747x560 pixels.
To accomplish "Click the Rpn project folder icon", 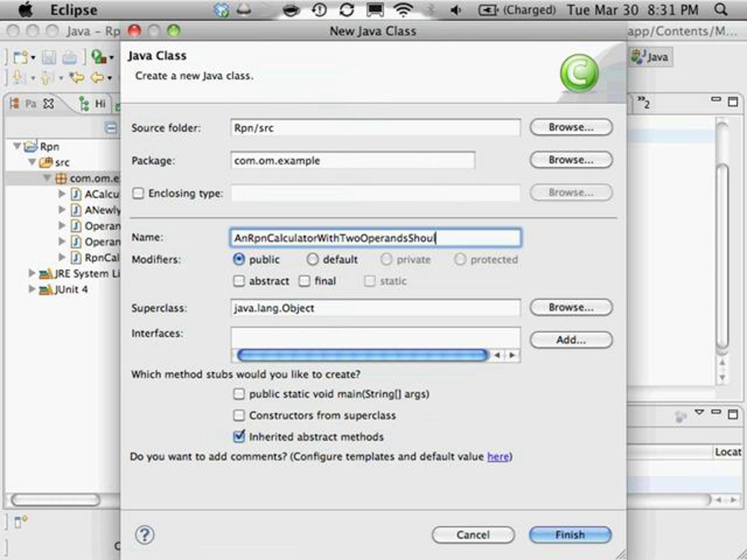I will coord(31,146).
